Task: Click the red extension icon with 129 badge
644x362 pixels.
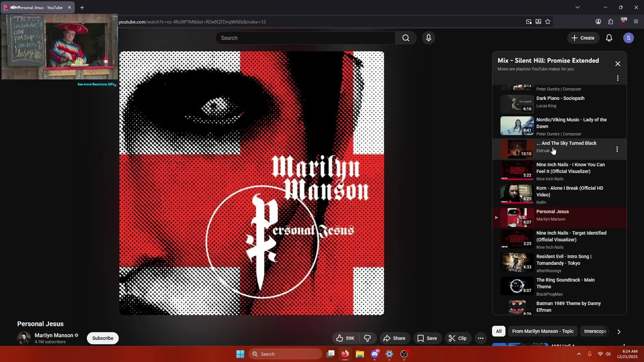Action: pos(624,21)
